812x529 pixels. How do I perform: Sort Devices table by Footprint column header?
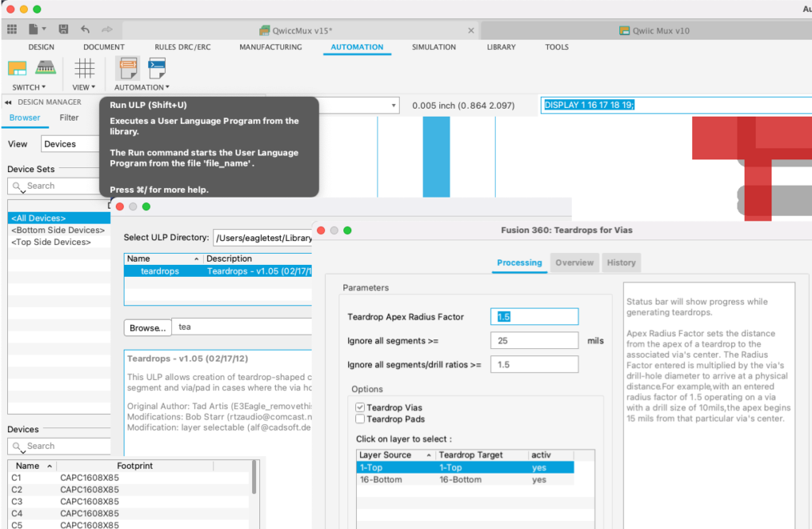[x=135, y=466]
